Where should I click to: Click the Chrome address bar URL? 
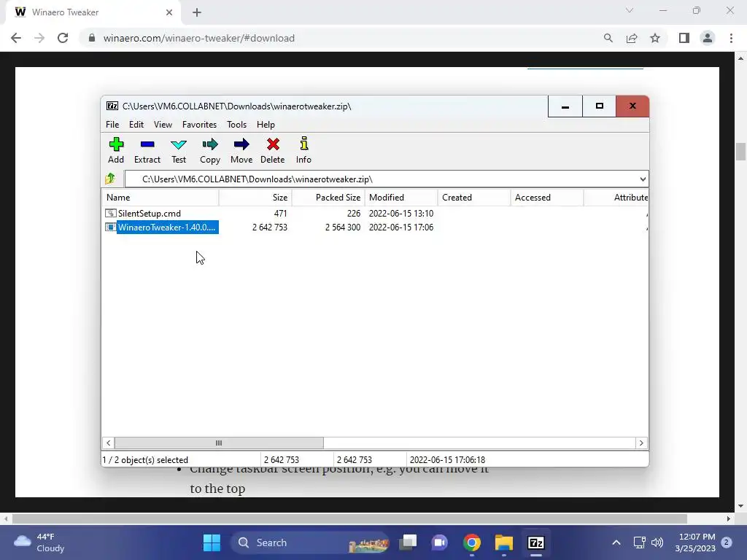pos(199,38)
